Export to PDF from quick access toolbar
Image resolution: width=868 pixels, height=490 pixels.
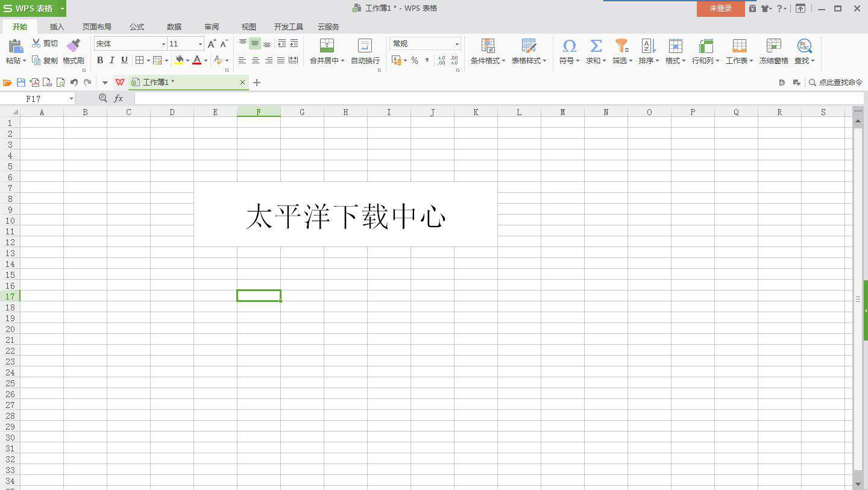pos(34,83)
